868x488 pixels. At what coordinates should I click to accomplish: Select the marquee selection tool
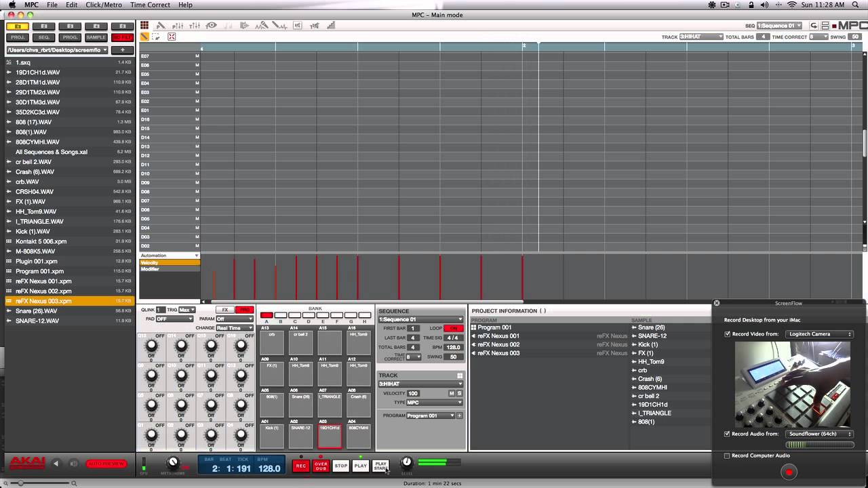tap(157, 37)
